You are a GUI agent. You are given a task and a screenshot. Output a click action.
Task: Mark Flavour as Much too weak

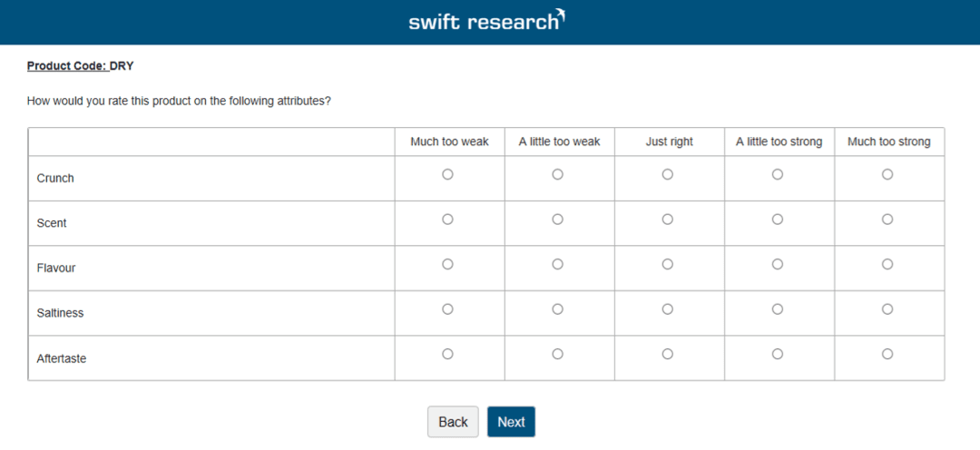coord(447,264)
